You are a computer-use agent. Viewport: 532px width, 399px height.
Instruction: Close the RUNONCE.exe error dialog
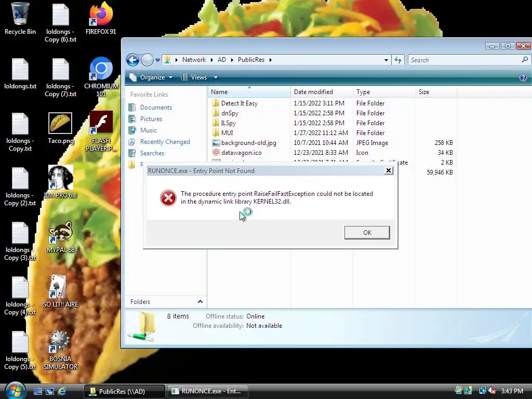click(389, 170)
